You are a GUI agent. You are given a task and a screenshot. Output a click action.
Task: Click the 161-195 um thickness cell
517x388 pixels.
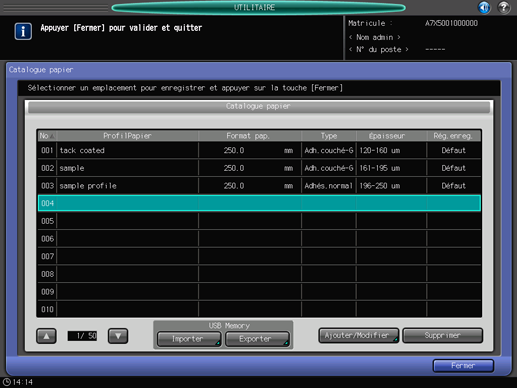(x=391, y=168)
